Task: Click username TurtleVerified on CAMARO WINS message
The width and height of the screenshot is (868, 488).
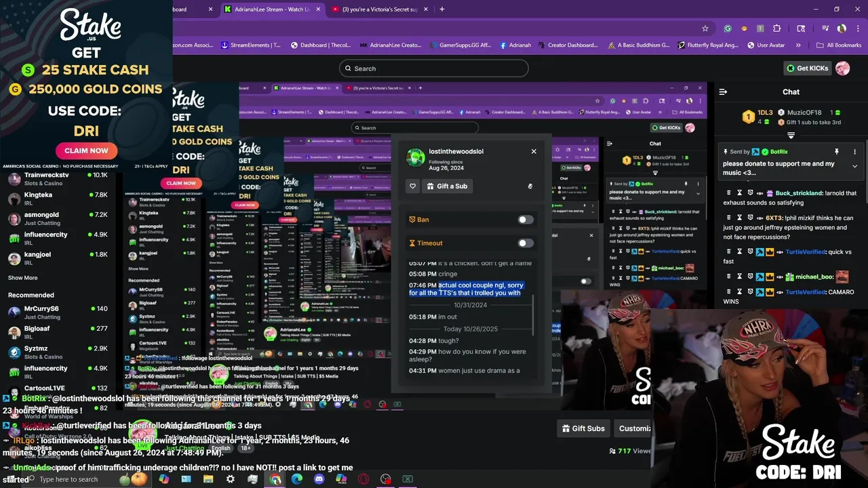Action: pos(805,292)
